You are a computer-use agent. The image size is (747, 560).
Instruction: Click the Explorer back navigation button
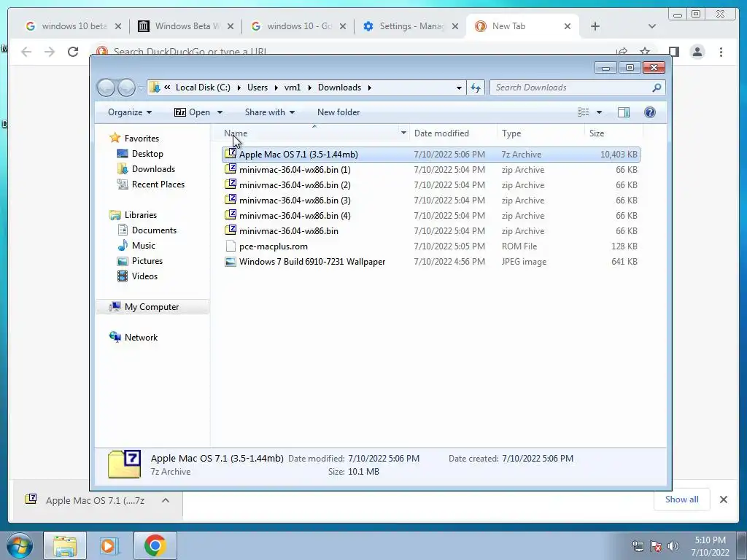tap(106, 87)
